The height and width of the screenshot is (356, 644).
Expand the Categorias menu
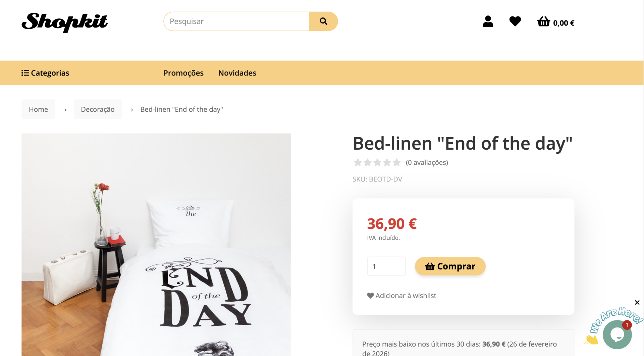coord(45,73)
